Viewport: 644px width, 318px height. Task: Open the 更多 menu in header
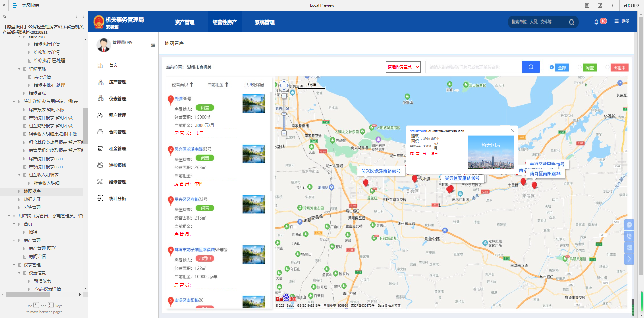(622, 21)
